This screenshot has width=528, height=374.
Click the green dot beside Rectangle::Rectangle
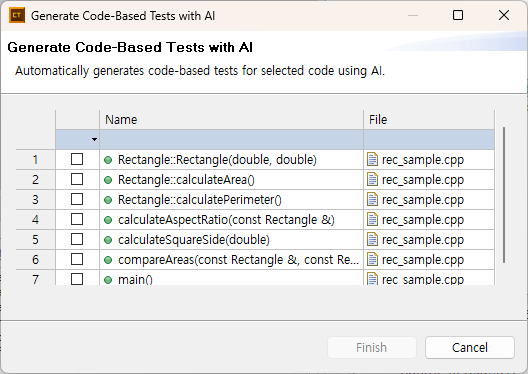click(x=108, y=160)
